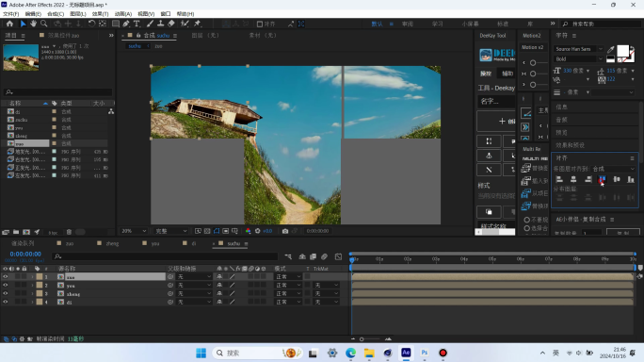Click the timeline zoom slider handle
Screen dimensions: 644x362
[362, 339]
